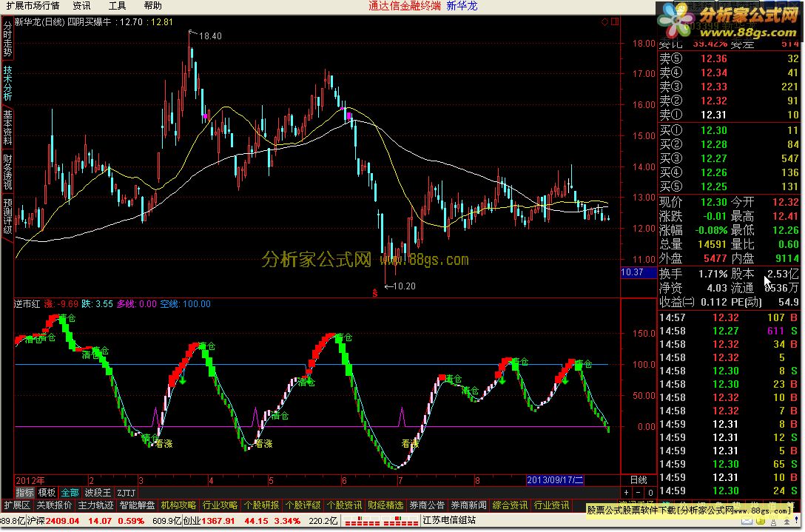Click the 新华龙(日线) chart title
Viewport: 805px width, 532px height.
pos(40,22)
